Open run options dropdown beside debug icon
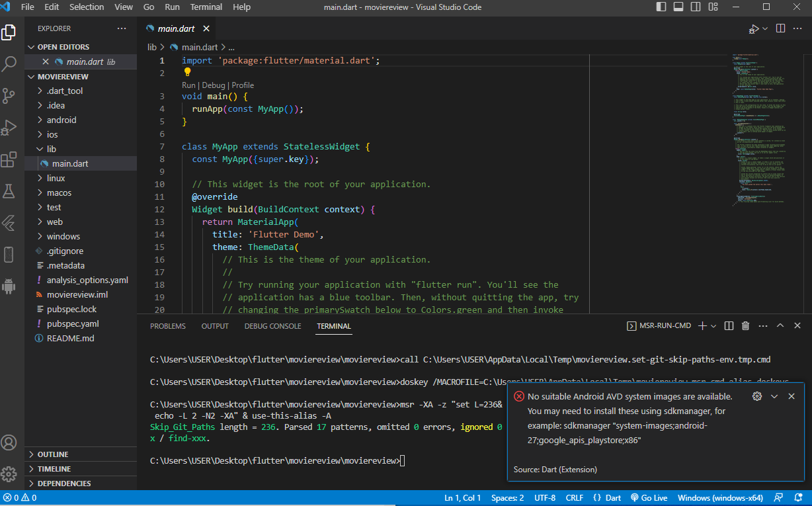Image resolution: width=812 pixels, height=506 pixels. 765,28
